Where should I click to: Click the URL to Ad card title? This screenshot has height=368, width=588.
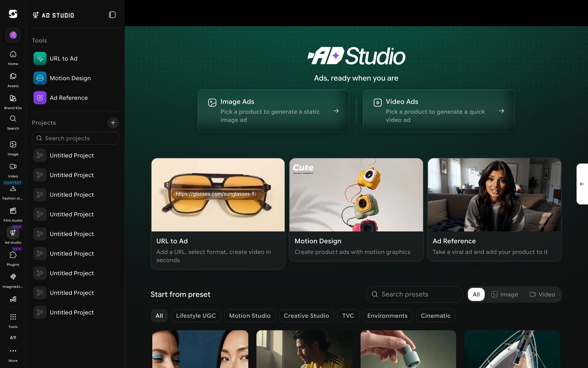tap(172, 241)
